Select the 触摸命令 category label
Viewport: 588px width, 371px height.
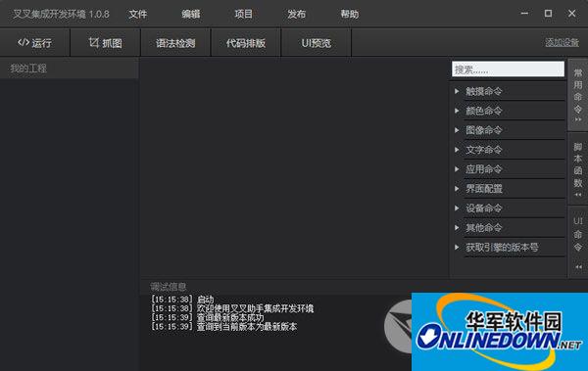[x=484, y=91]
